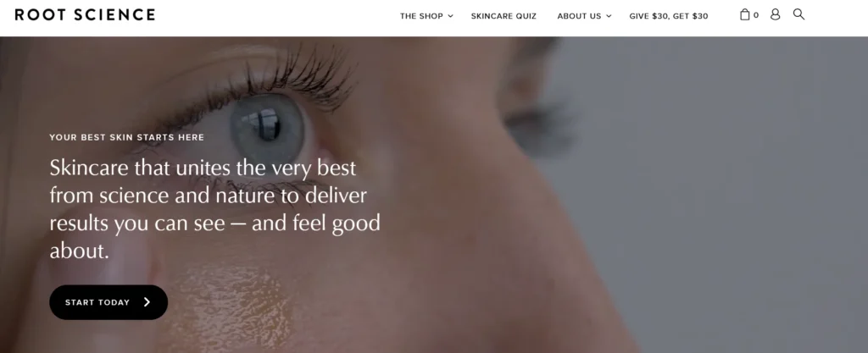Expand the chevron next to The Shop
This screenshot has height=353, width=868.
point(450,16)
